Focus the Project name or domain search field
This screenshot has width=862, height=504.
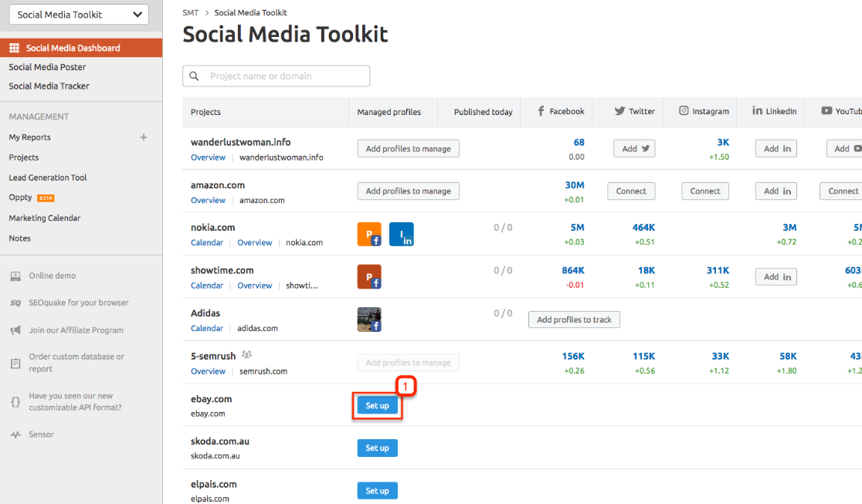[276, 76]
